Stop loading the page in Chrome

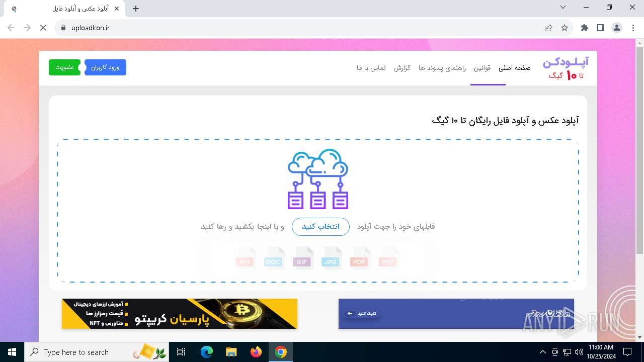43,28
